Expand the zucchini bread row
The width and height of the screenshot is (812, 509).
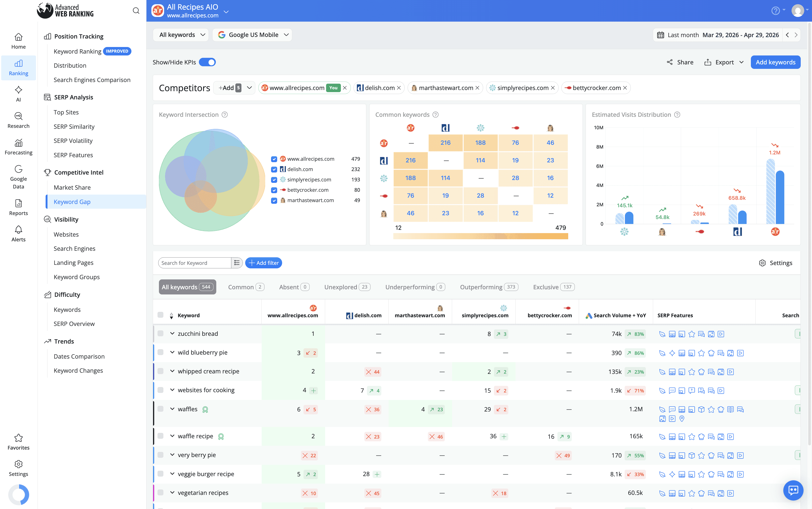click(x=172, y=334)
